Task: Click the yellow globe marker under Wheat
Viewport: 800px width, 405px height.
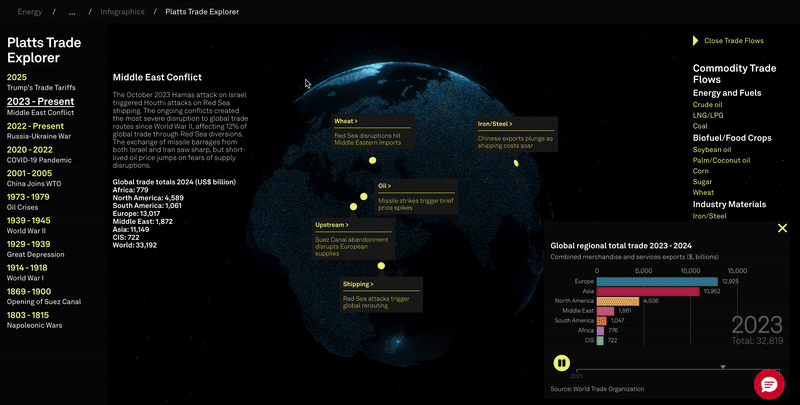Action: 372,160
